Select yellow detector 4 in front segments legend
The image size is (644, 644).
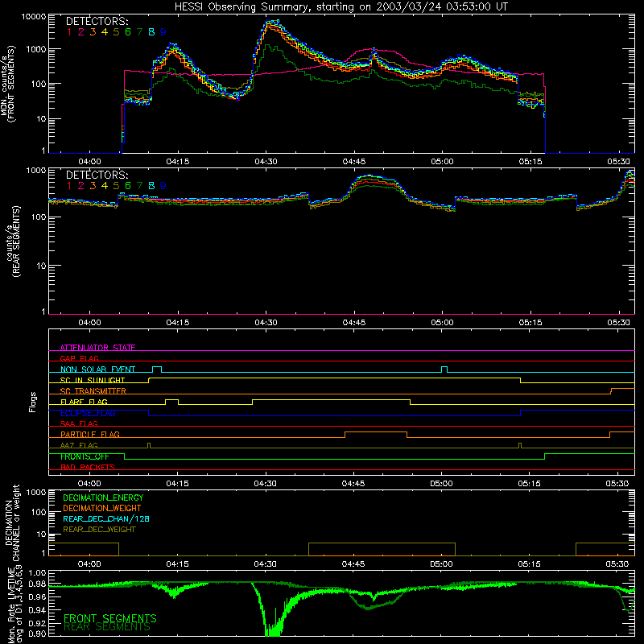tap(105, 32)
